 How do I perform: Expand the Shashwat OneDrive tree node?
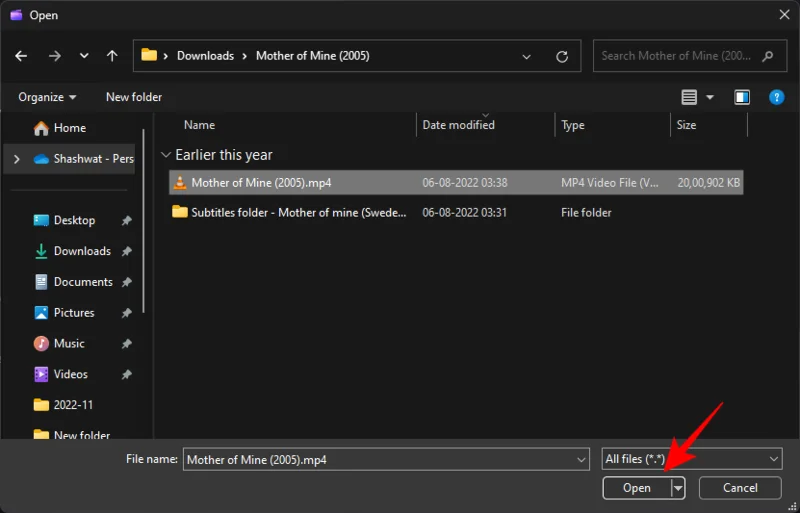pyautogui.click(x=17, y=158)
